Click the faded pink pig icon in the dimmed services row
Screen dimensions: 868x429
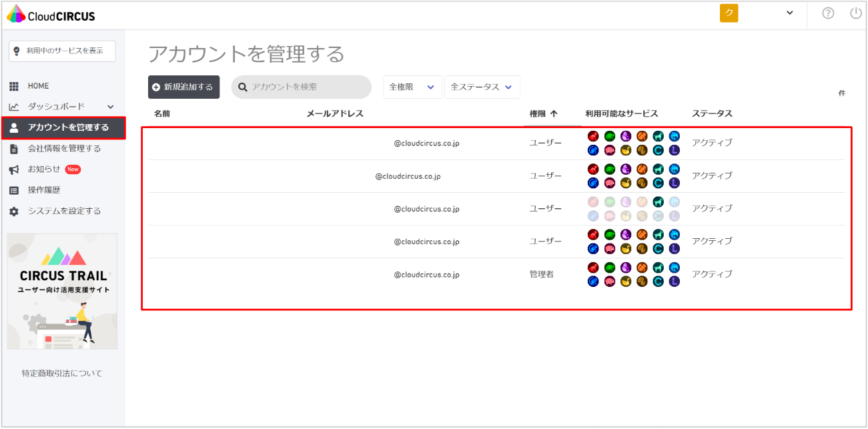click(610, 216)
